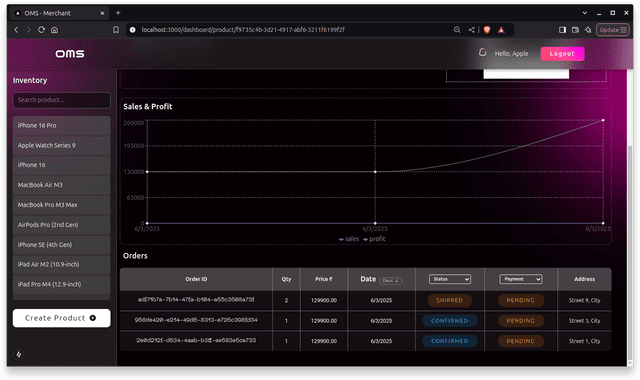The image size is (640, 380).
Task: Open the Status filter dropdown
Action: coord(450,279)
